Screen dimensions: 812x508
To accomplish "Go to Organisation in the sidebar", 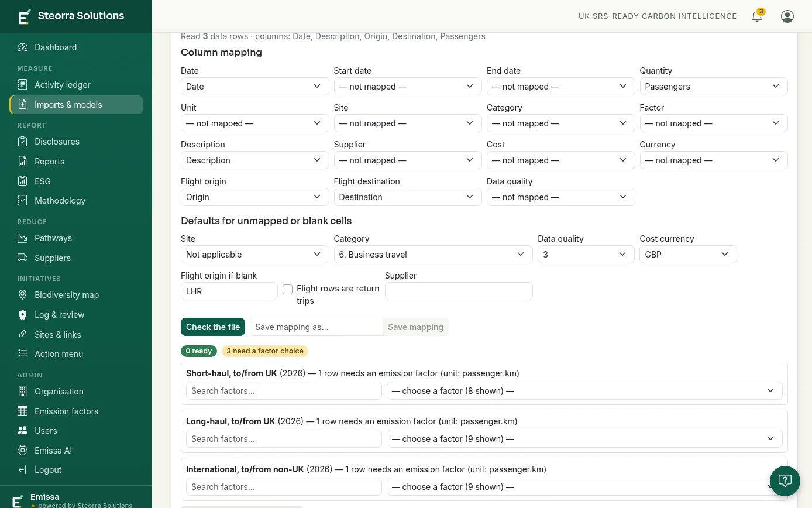I will click(59, 392).
